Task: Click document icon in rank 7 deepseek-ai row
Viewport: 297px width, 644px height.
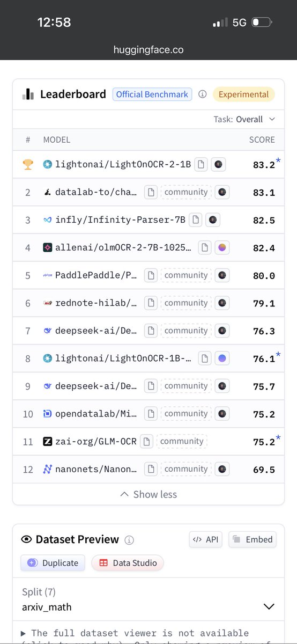Action: pos(151,331)
